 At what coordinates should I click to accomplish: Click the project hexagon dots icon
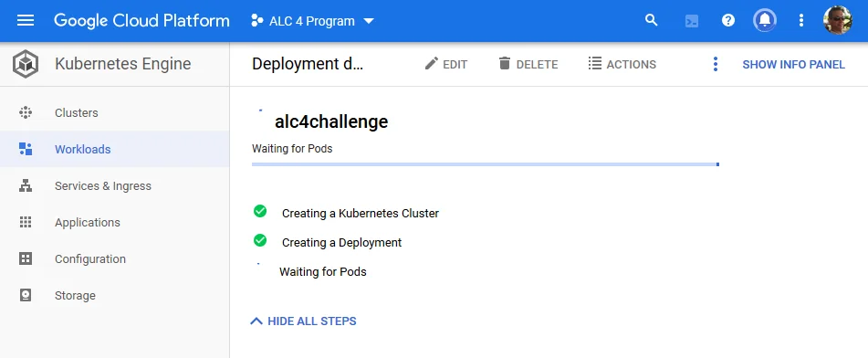pos(256,21)
